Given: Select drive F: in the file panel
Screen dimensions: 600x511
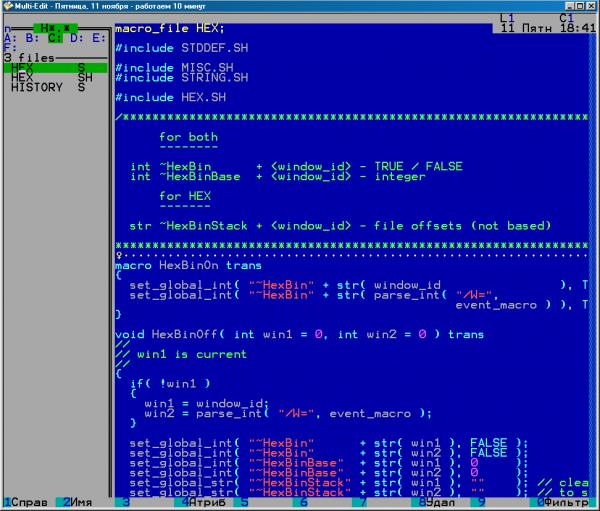Looking at the screenshot, I should (x=10, y=47).
